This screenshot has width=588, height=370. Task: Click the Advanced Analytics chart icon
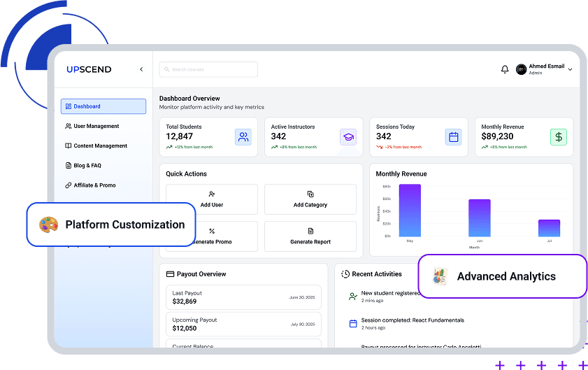(x=439, y=276)
